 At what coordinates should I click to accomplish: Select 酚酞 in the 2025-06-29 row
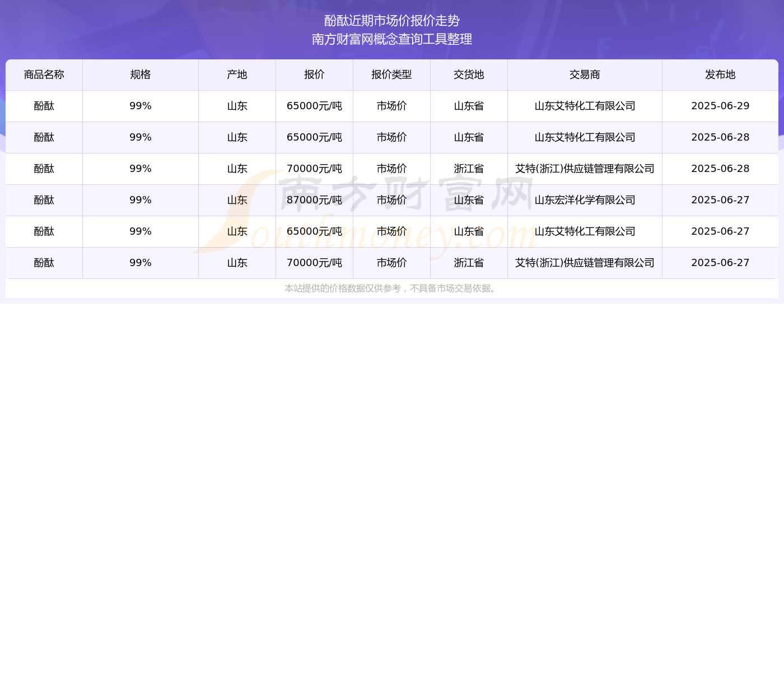44,106
